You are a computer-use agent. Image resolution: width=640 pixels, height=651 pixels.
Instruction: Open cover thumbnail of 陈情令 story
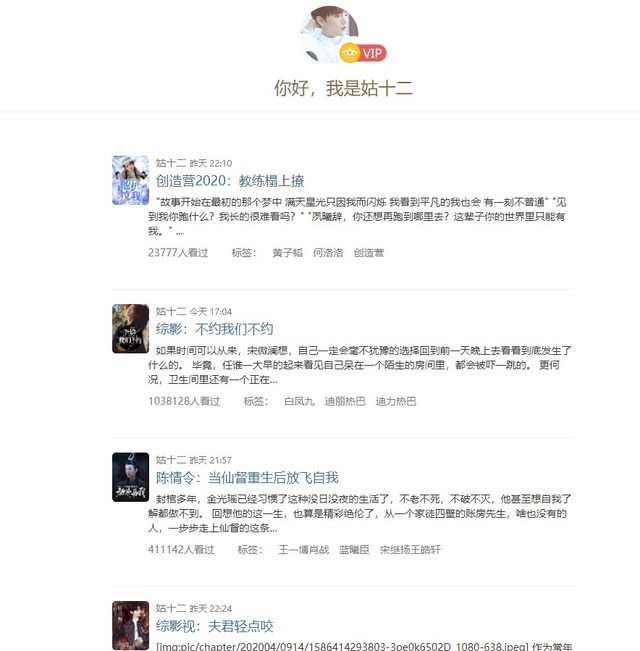click(130, 477)
